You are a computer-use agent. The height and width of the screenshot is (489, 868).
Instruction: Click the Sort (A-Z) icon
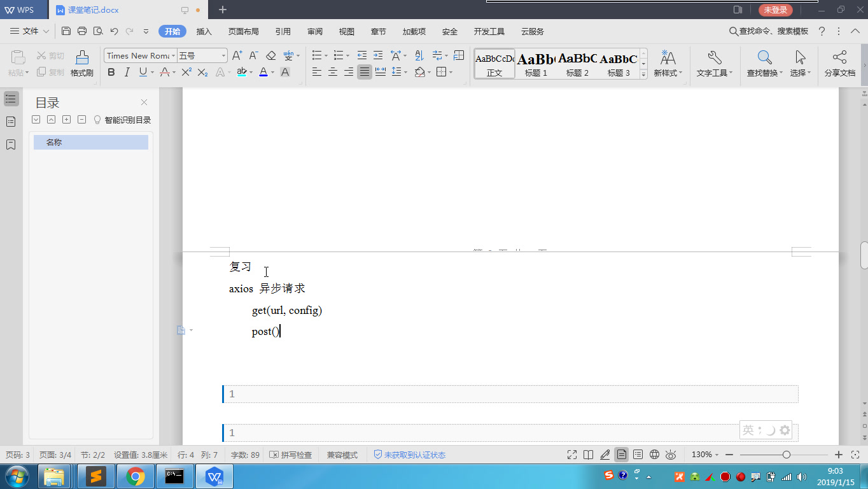(x=419, y=55)
